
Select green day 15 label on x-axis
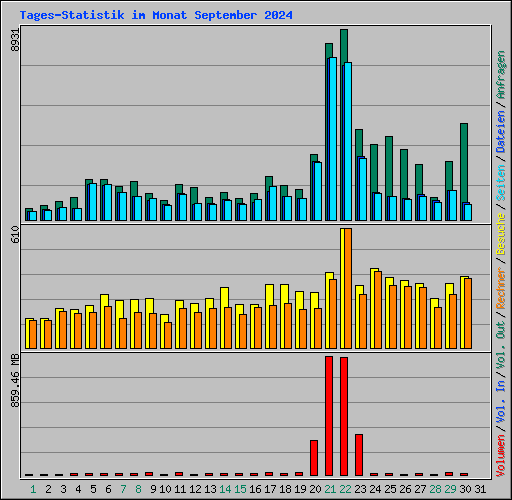tap(240, 489)
